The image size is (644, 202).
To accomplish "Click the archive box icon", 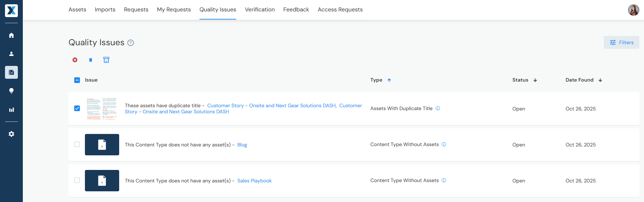I will click(106, 60).
